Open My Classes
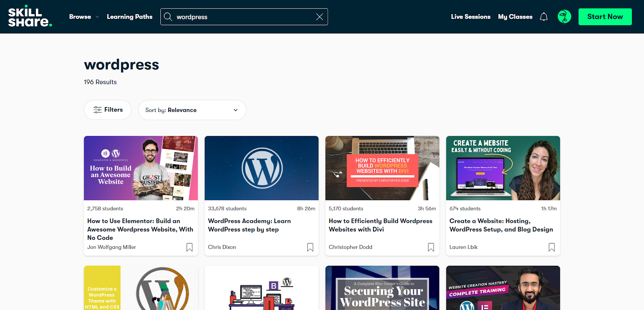Viewport: 644px width, 310px height. 515,17
